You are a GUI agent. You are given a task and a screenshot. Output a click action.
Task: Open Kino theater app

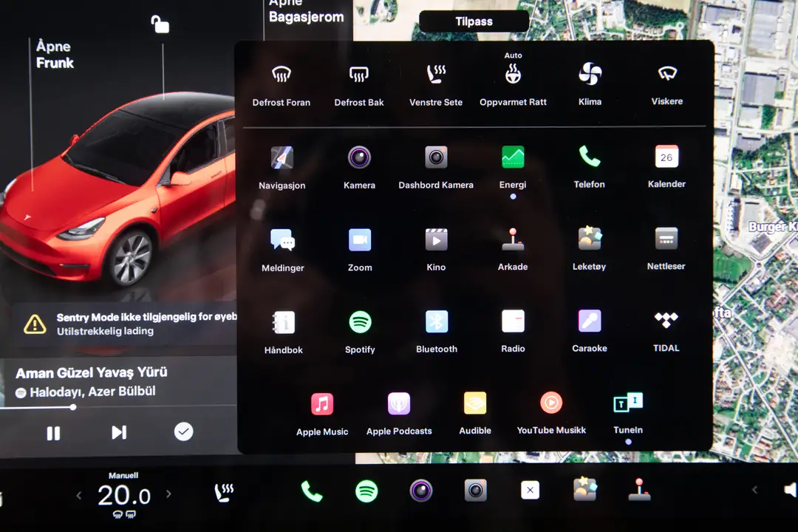click(x=436, y=250)
